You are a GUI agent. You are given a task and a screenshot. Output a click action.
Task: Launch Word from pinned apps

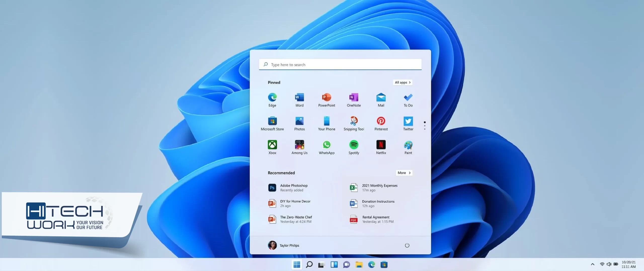(x=299, y=100)
